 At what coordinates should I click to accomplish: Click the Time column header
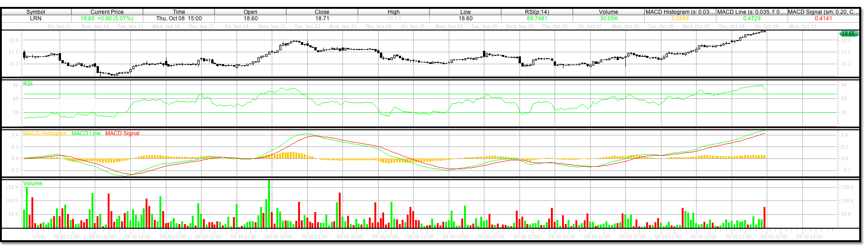click(x=179, y=12)
